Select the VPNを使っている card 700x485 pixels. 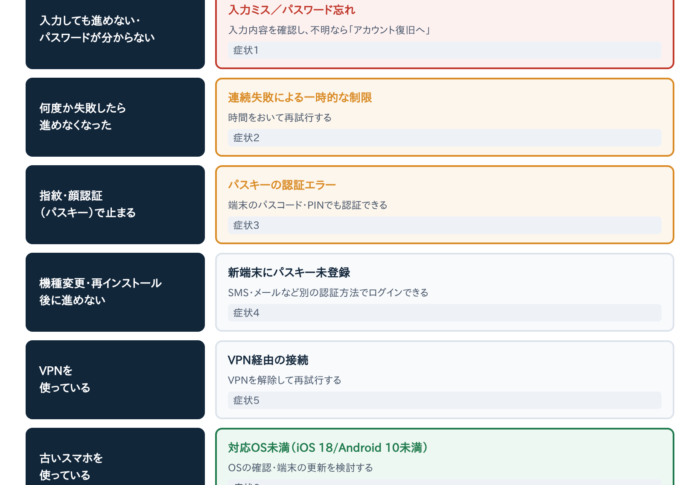(115, 380)
